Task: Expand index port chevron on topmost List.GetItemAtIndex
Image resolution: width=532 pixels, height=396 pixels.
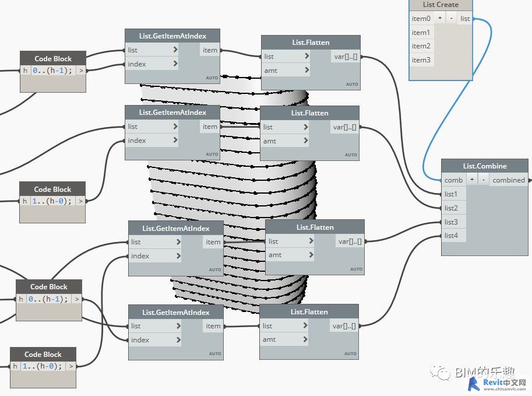Action: point(175,64)
